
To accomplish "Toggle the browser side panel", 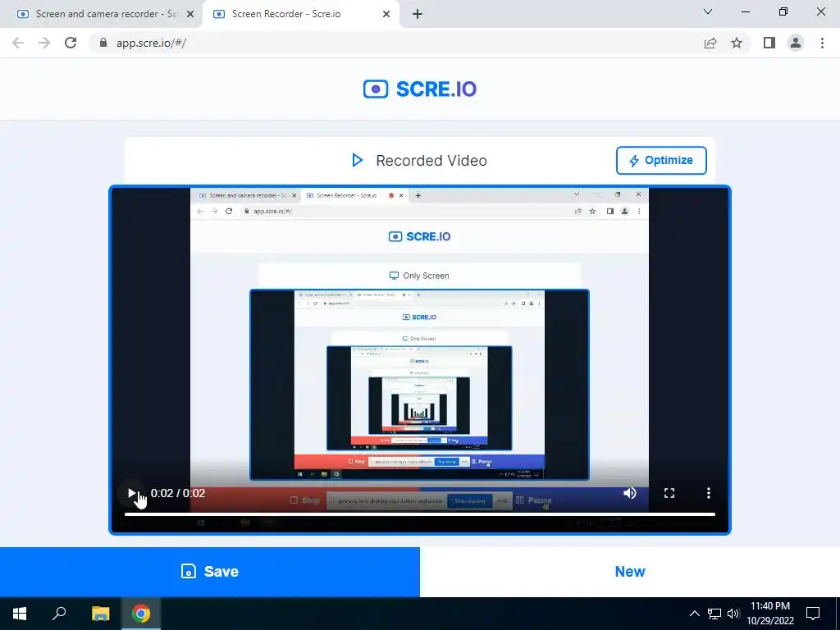I will [x=769, y=43].
